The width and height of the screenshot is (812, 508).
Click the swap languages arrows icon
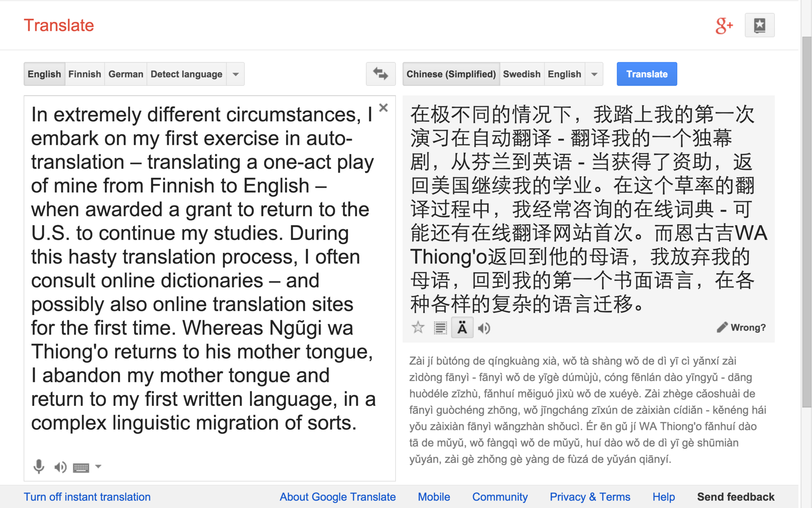[x=380, y=74]
